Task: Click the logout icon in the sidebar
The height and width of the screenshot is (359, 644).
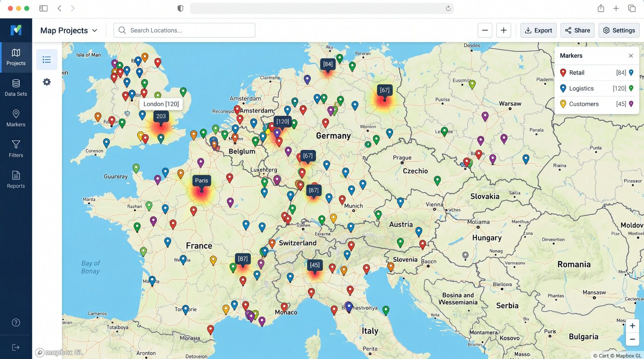Action: [x=16, y=347]
